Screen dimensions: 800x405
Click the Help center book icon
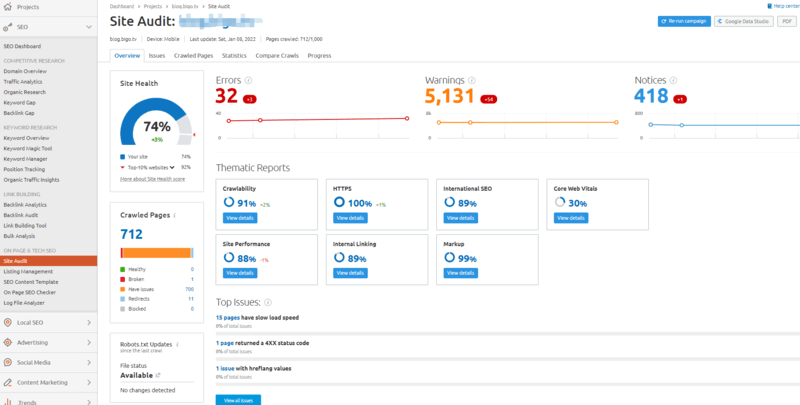click(770, 6)
